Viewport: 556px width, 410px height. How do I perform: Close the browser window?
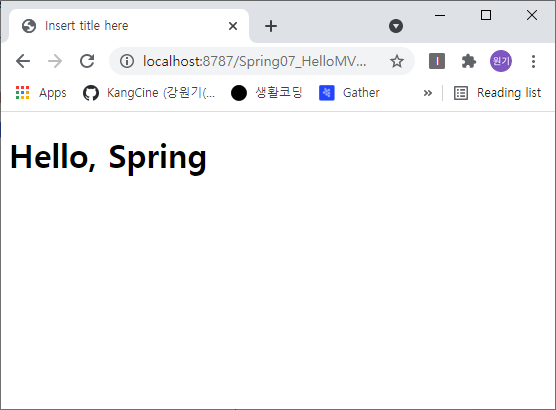532,15
